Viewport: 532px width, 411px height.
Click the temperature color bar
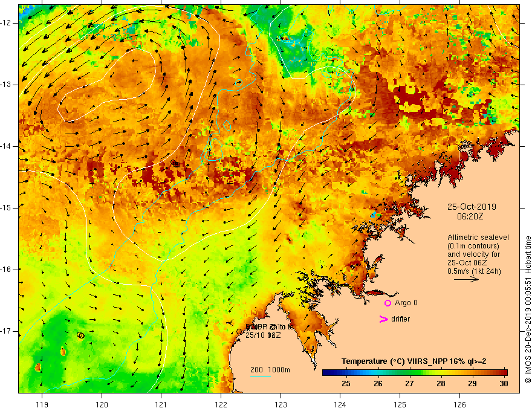415,373
